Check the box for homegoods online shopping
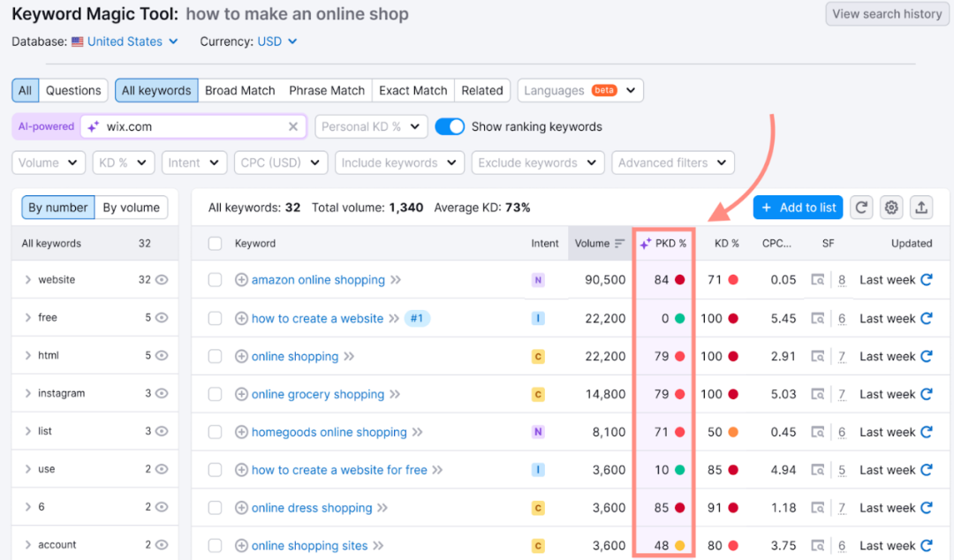The height and width of the screenshot is (560, 954). (215, 432)
